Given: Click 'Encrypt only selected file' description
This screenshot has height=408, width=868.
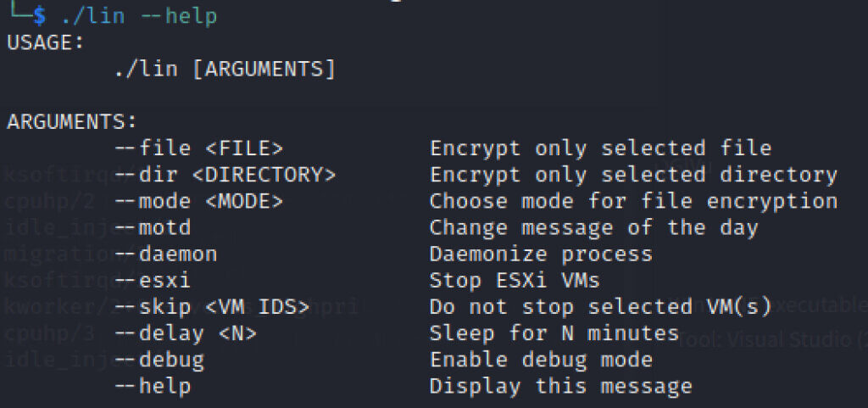Looking at the screenshot, I should [x=601, y=148].
